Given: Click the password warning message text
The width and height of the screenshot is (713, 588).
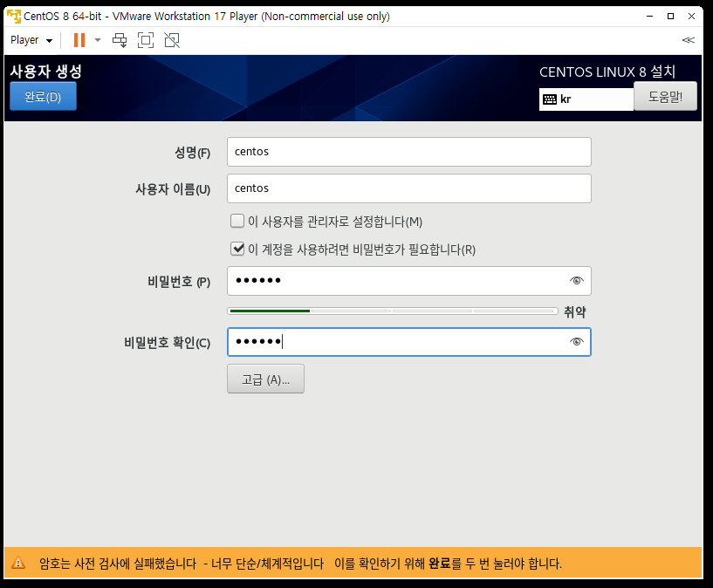Looking at the screenshot, I should click(300, 564).
